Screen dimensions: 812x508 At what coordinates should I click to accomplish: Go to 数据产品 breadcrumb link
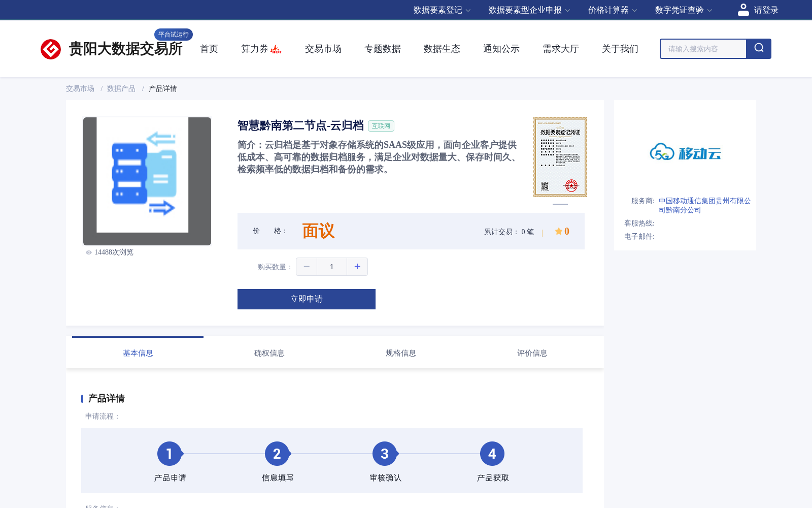tap(121, 88)
